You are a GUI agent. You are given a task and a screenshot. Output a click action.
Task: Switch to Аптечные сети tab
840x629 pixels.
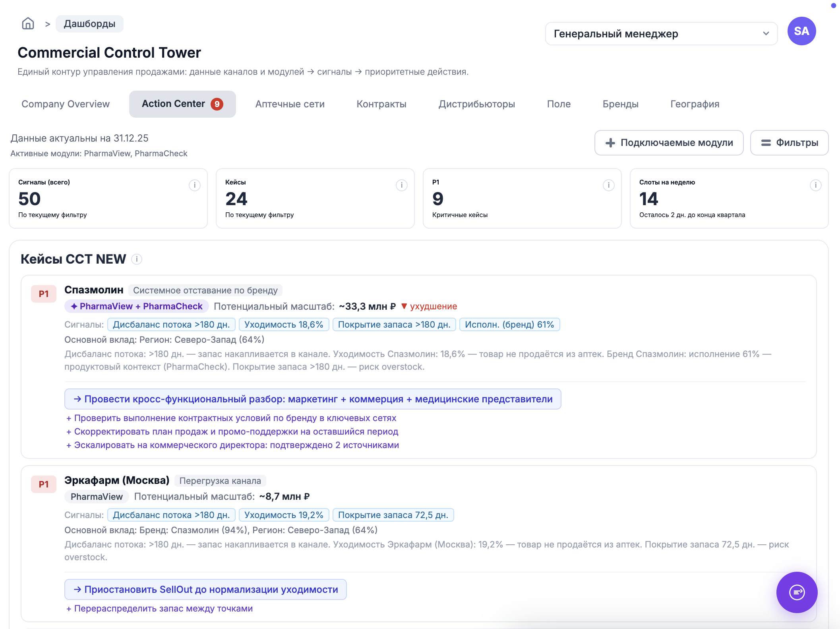(290, 104)
